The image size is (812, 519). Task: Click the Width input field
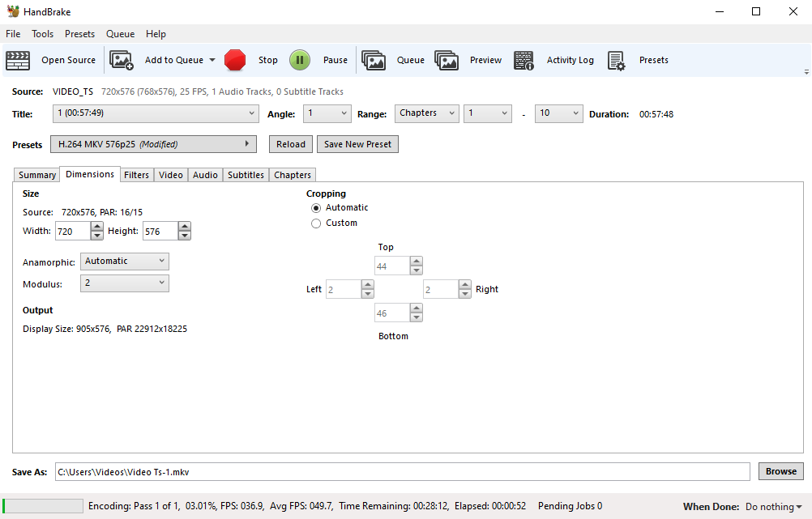click(x=73, y=232)
